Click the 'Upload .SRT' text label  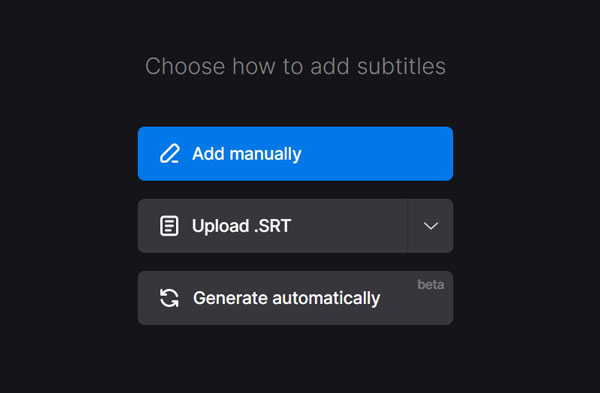click(x=241, y=226)
